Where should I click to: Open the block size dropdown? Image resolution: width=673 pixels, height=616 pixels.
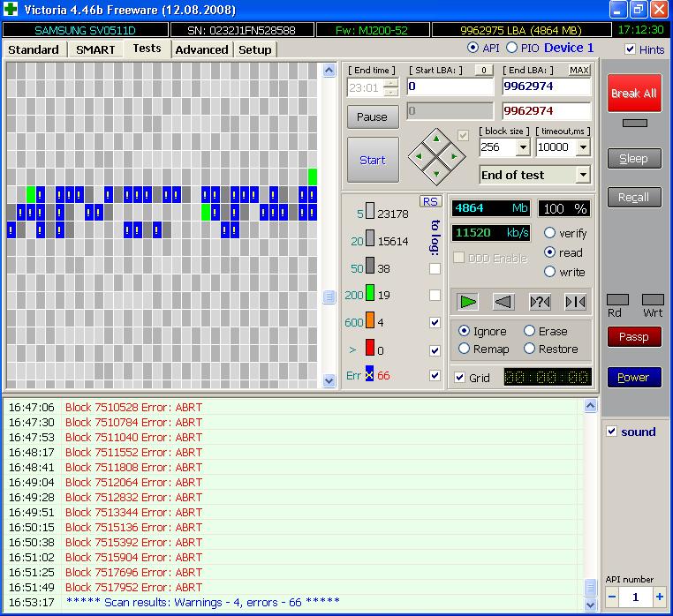point(522,148)
